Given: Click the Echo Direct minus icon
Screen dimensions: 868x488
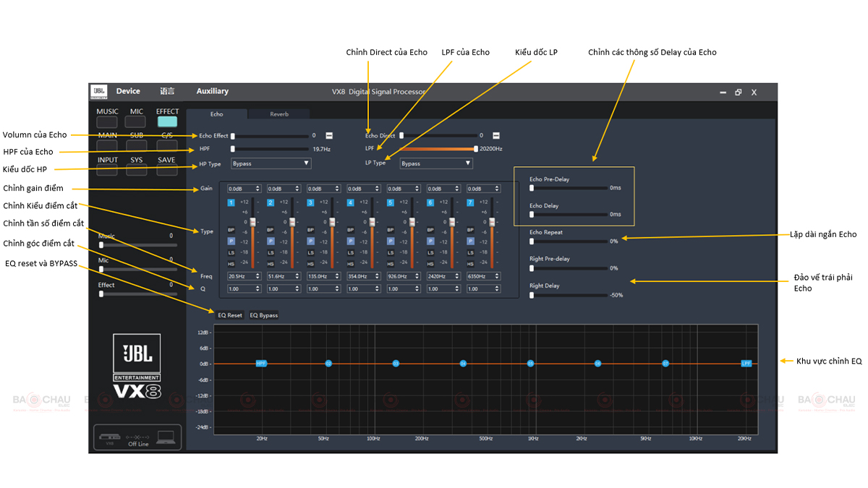Looking at the screenshot, I should point(496,135).
